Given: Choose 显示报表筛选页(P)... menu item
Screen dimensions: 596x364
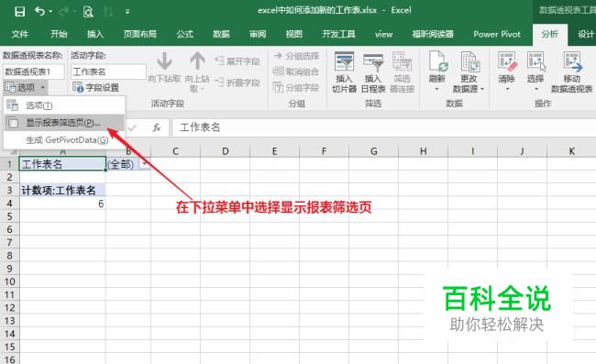Looking at the screenshot, I should pos(64,123).
